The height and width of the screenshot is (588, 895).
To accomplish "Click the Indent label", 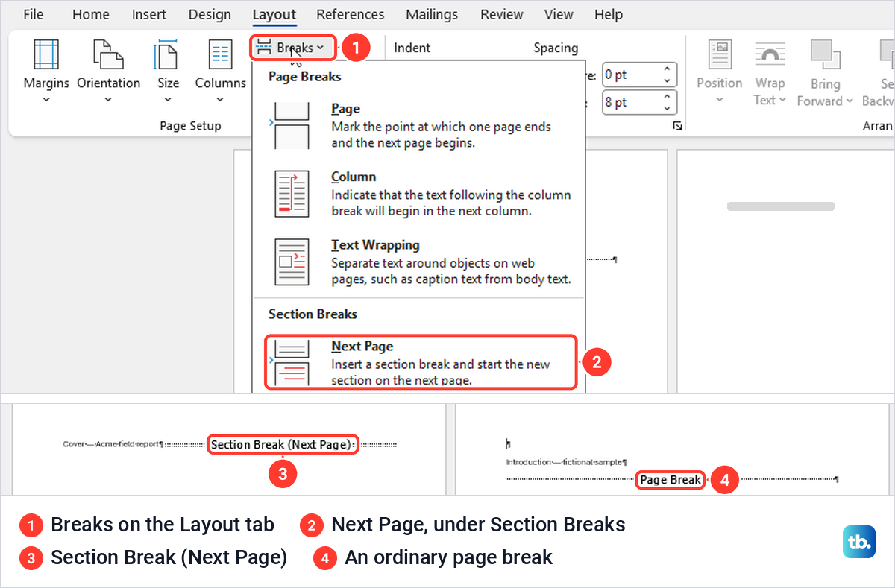I will click(412, 48).
